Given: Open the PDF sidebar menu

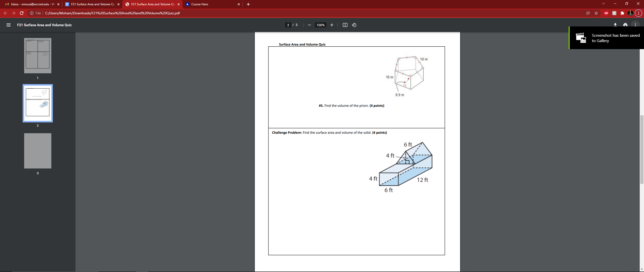Looking at the screenshot, I should click(8, 25).
